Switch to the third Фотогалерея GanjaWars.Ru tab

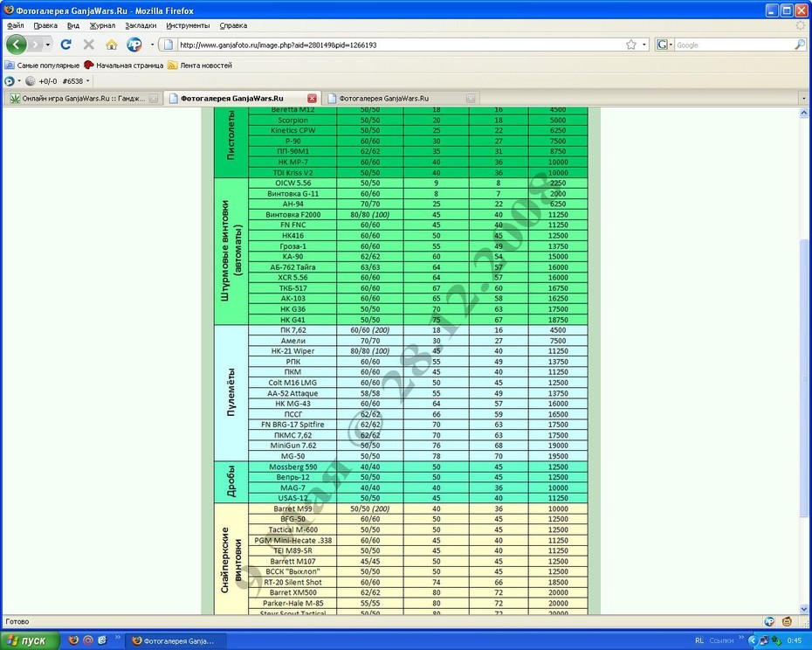(x=400, y=98)
